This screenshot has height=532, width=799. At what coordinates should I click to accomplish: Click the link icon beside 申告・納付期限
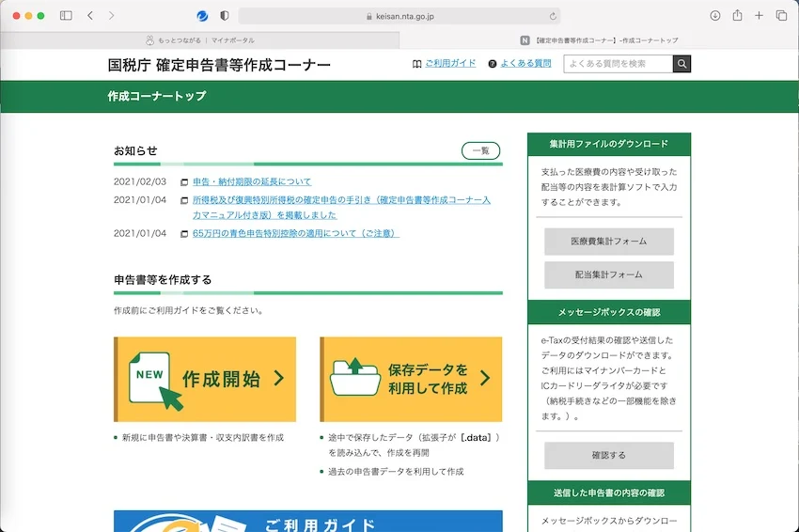[184, 182]
